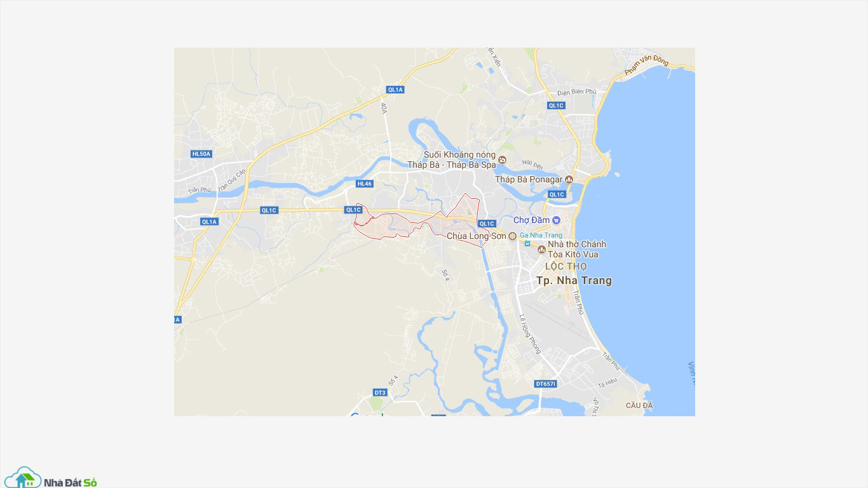Screen dimensions: 868x488
Task: Select the LỘC THỌ ward label
Action: pos(566,266)
